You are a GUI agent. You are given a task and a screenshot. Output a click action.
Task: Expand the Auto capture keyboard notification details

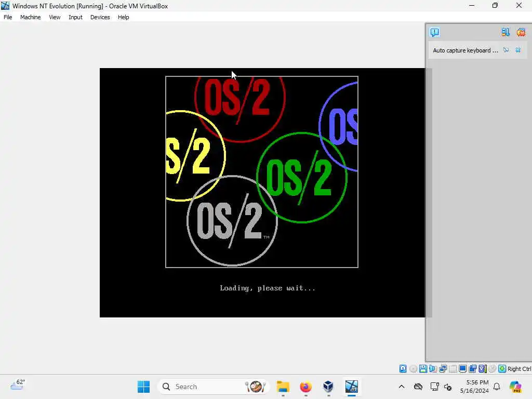[506, 50]
